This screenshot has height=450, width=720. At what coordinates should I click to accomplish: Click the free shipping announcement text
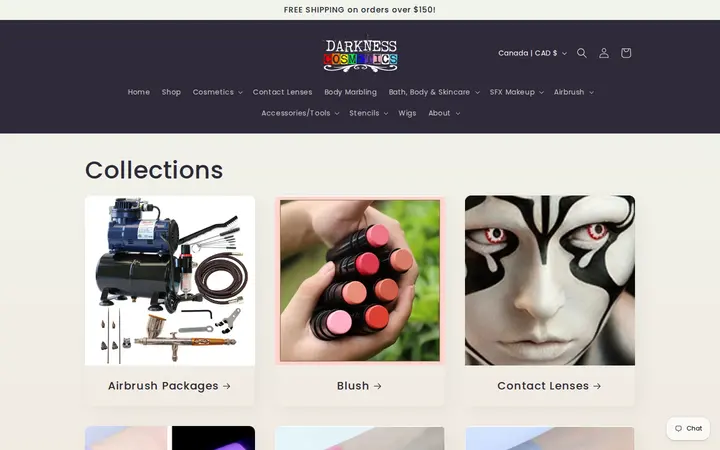coord(360,10)
